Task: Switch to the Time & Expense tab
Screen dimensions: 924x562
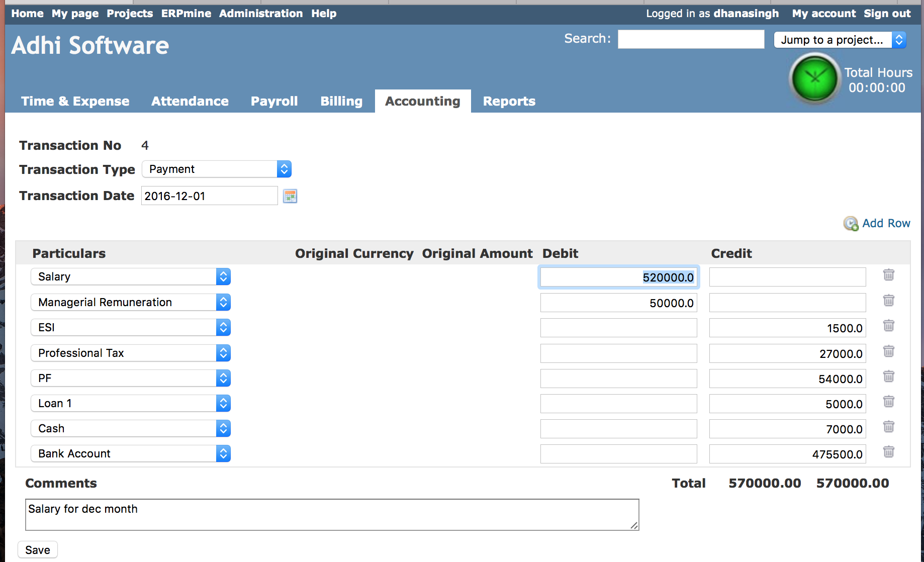Action: click(x=75, y=101)
